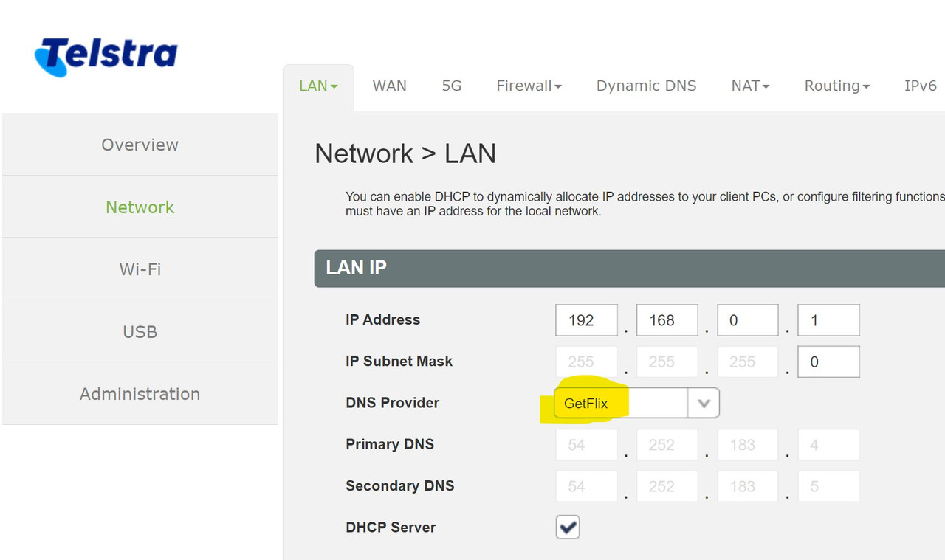Click the fourth IP Address octet field (1)
This screenshot has height=560, width=945.
tap(828, 320)
